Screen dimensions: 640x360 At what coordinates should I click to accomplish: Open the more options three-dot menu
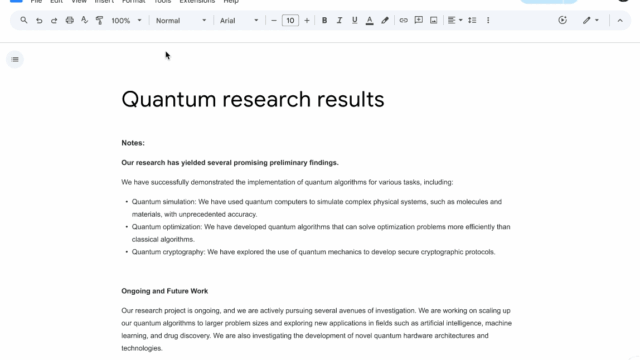488,20
